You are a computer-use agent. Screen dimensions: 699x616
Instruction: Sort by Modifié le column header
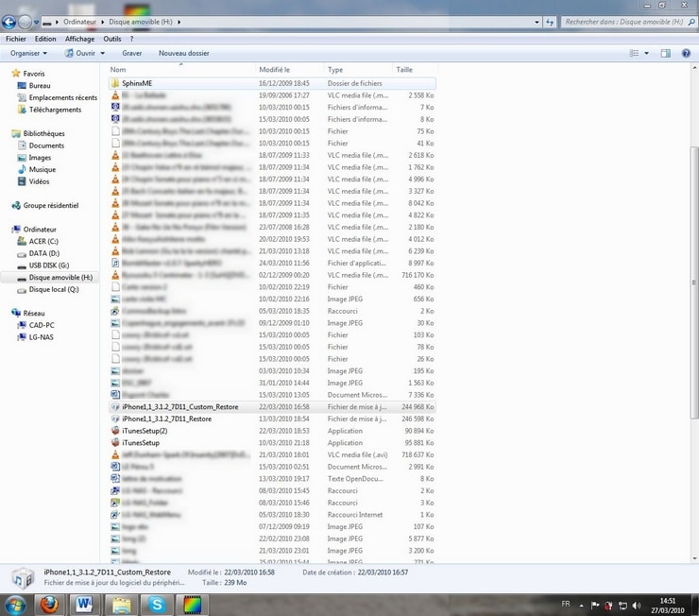(x=290, y=70)
